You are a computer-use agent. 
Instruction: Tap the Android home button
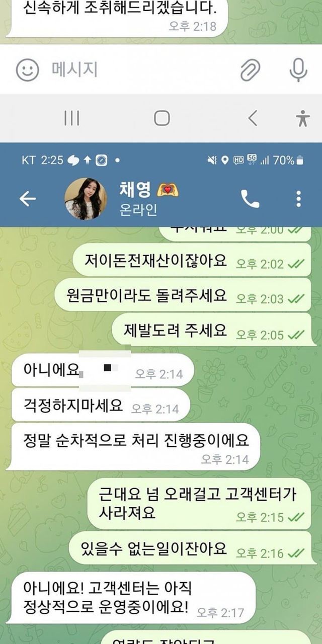(x=162, y=118)
